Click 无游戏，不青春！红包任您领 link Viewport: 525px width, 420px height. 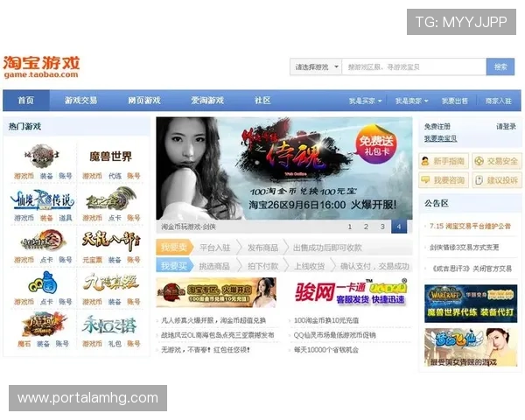point(206,350)
